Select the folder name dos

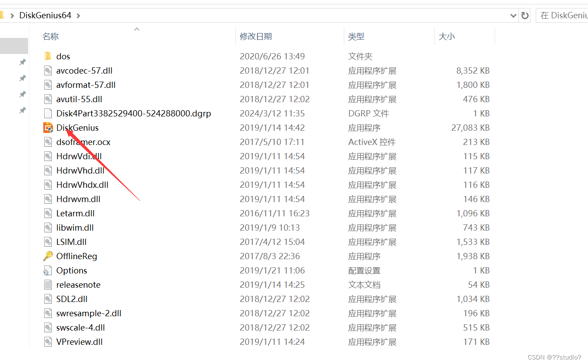[63, 56]
